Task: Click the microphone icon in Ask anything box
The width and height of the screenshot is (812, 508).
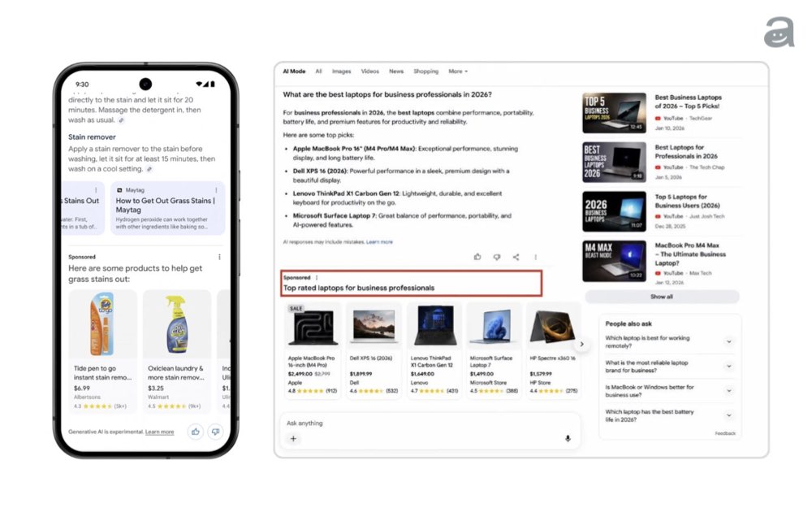Action: pyautogui.click(x=568, y=439)
